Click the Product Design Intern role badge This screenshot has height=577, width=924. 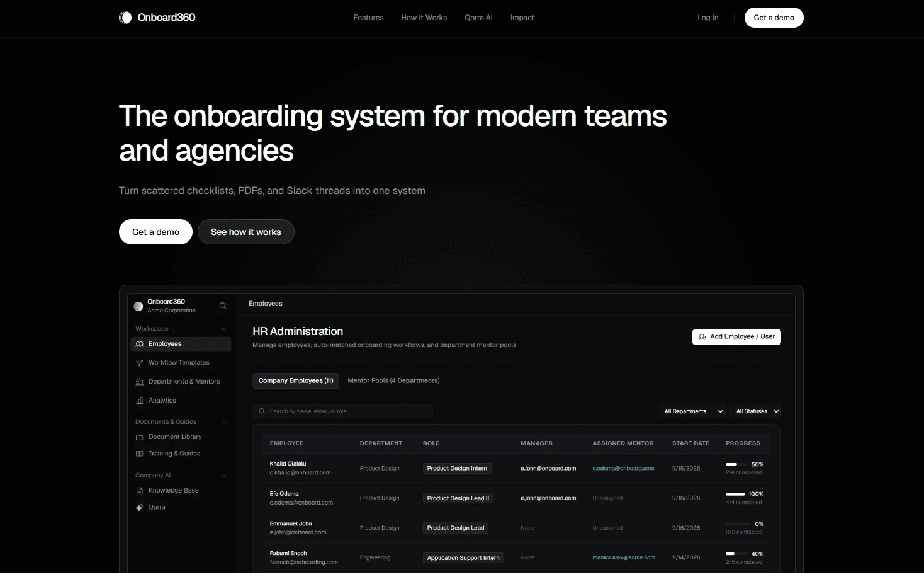(x=457, y=469)
